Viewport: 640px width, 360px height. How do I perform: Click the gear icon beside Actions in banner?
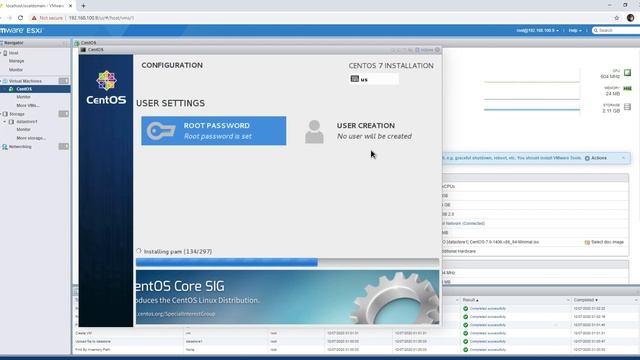(587, 158)
